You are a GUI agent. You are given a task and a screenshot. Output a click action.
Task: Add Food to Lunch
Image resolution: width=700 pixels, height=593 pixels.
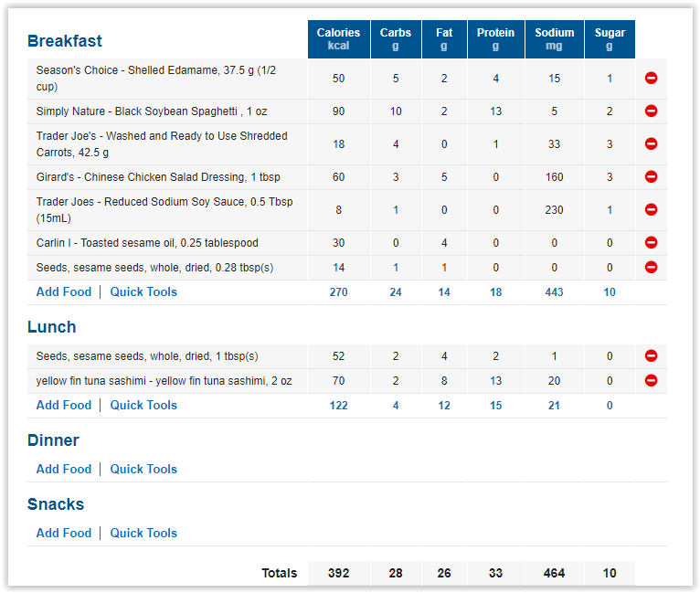pyautogui.click(x=64, y=405)
